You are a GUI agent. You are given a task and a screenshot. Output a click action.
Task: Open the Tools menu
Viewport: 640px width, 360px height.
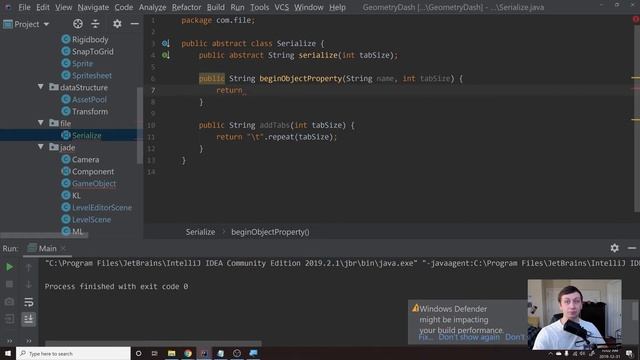(259, 7)
